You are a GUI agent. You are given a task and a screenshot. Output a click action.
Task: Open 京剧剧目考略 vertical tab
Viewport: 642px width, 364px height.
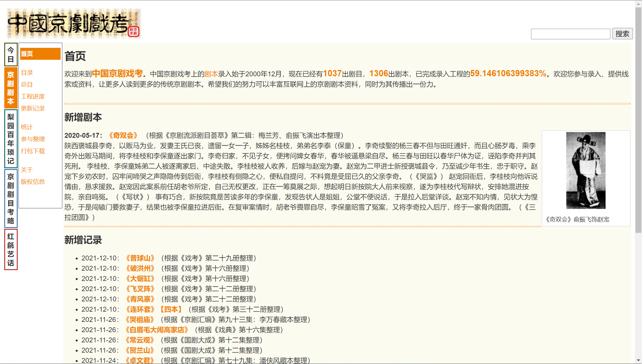[11, 198]
